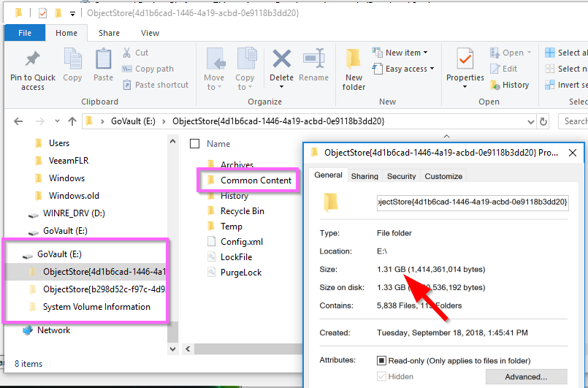Click the Paste clipboard icon
The height and width of the screenshot is (388, 588).
click(103, 59)
